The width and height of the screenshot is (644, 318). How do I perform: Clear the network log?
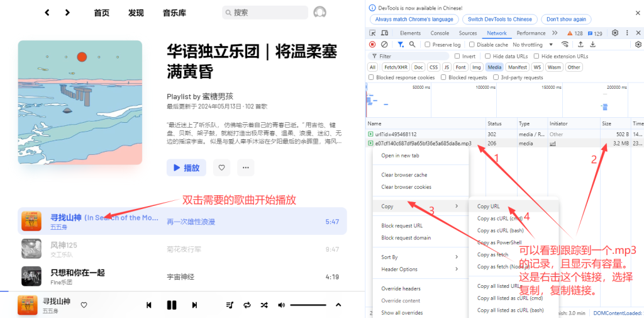pyautogui.click(x=384, y=45)
